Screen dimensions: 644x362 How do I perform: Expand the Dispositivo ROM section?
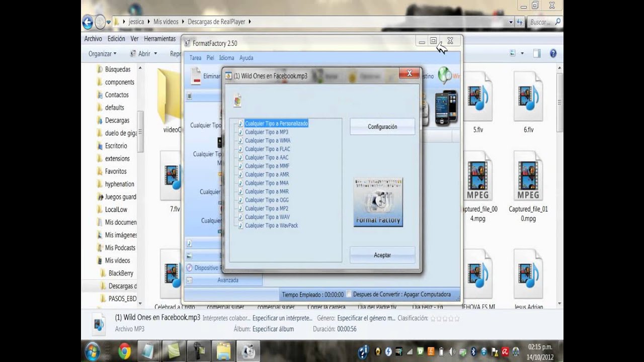click(x=203, y=268)
